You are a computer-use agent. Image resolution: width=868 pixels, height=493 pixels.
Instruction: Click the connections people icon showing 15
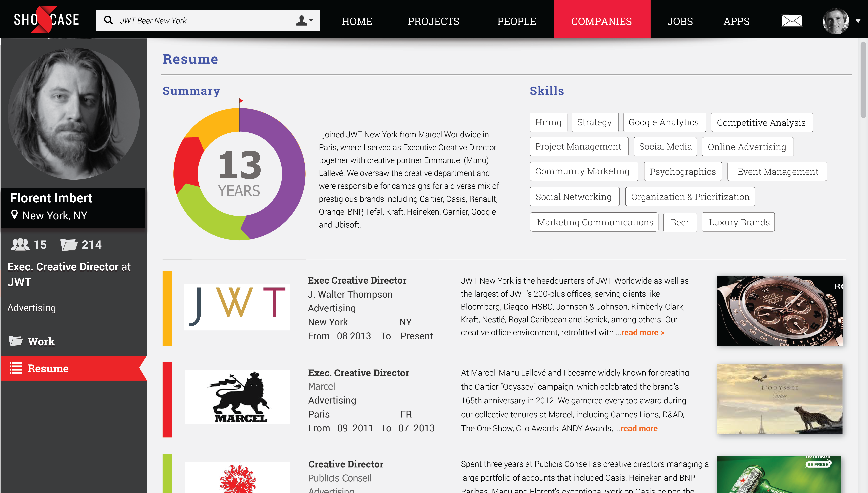20,245
